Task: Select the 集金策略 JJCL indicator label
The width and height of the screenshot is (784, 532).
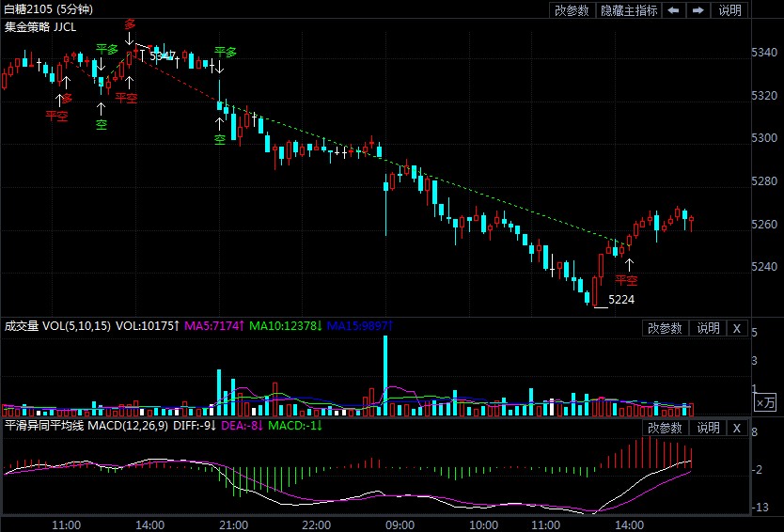Action: [x=41, y=27]
